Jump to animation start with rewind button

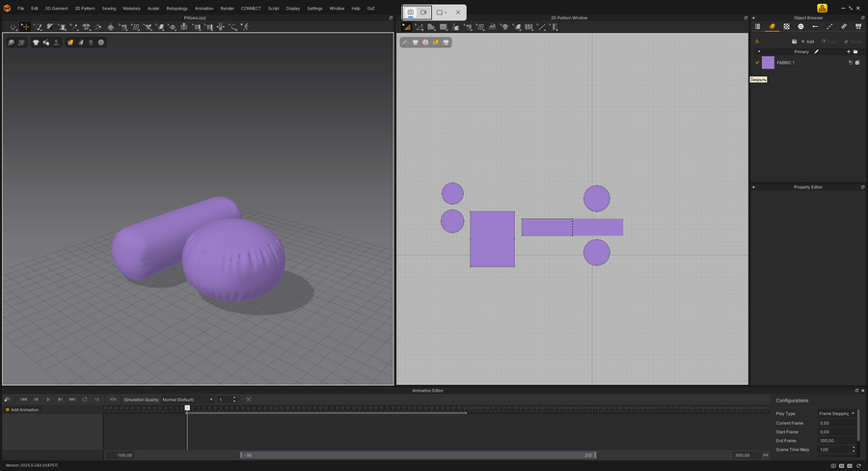[24, 400]
